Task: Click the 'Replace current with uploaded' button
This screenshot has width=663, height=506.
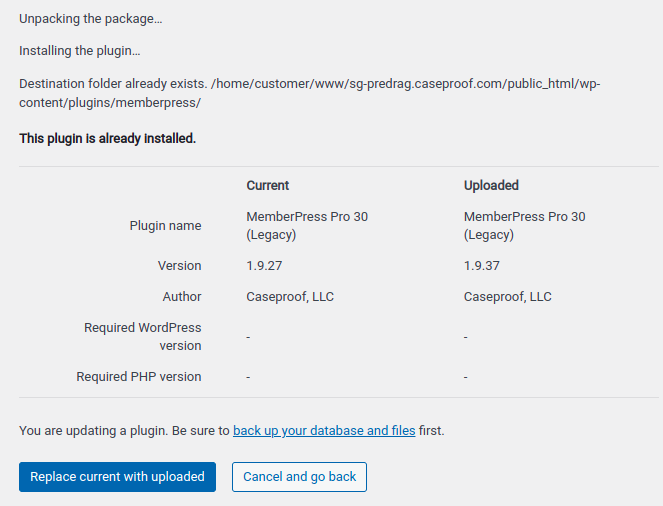Action: (118, 477)
